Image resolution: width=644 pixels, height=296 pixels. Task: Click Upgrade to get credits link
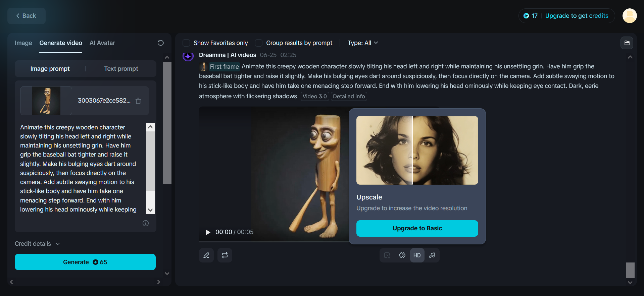[577, 16]
